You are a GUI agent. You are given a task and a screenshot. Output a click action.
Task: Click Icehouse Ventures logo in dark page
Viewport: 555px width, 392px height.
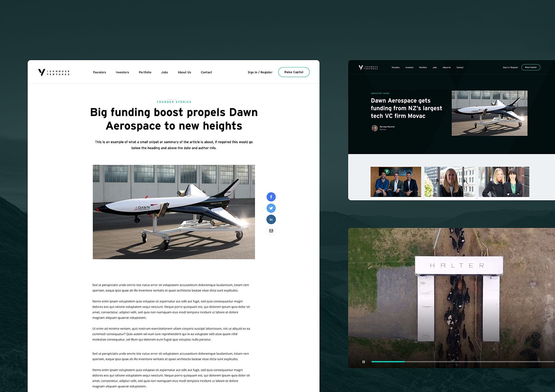[368, 67]
